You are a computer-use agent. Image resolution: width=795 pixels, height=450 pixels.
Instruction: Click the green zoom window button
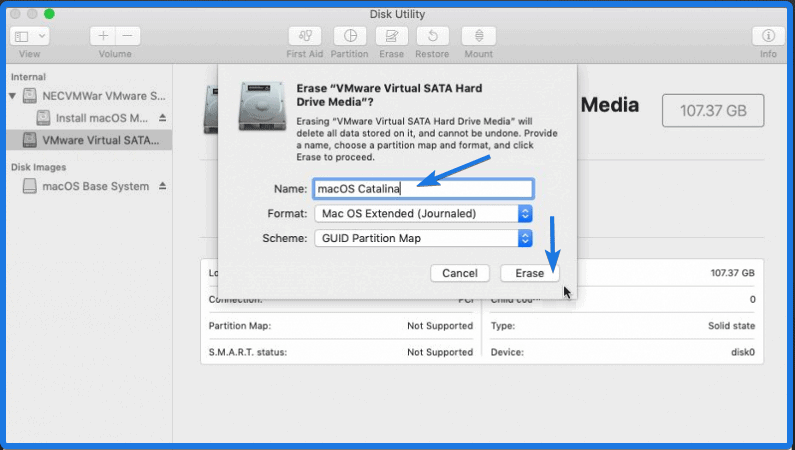[x=49, y=14]
